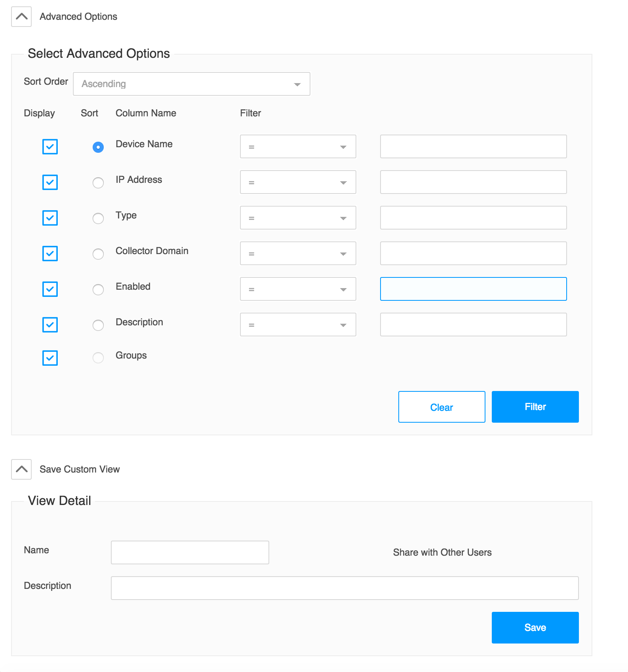Image resolution: width=628 pixels, height=672 pixels.
Task: Click the Clear button
Action: tap(442, 407)
